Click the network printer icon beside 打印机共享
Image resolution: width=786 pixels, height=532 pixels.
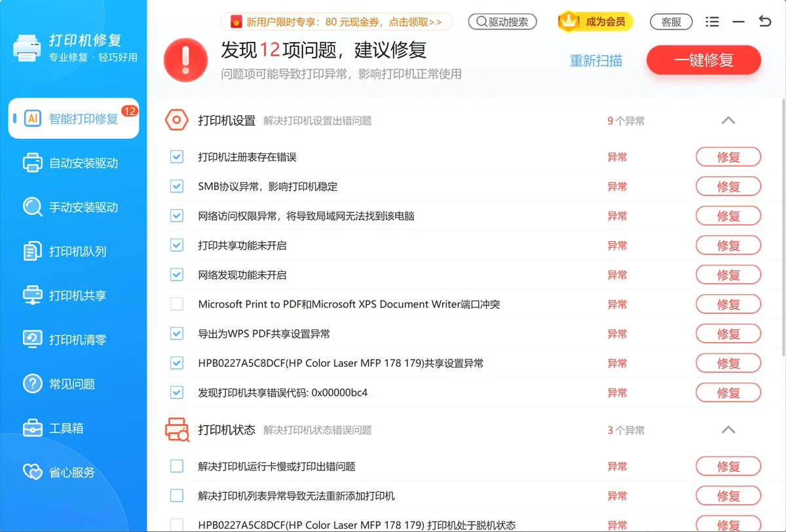click(x=32, y=295)
